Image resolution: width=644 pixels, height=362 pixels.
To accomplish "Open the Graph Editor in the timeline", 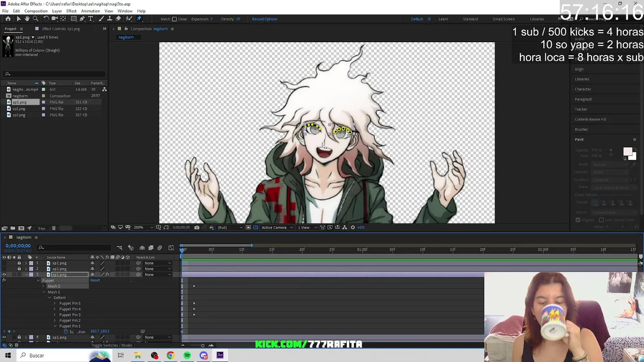I will (x=171, y=248).
